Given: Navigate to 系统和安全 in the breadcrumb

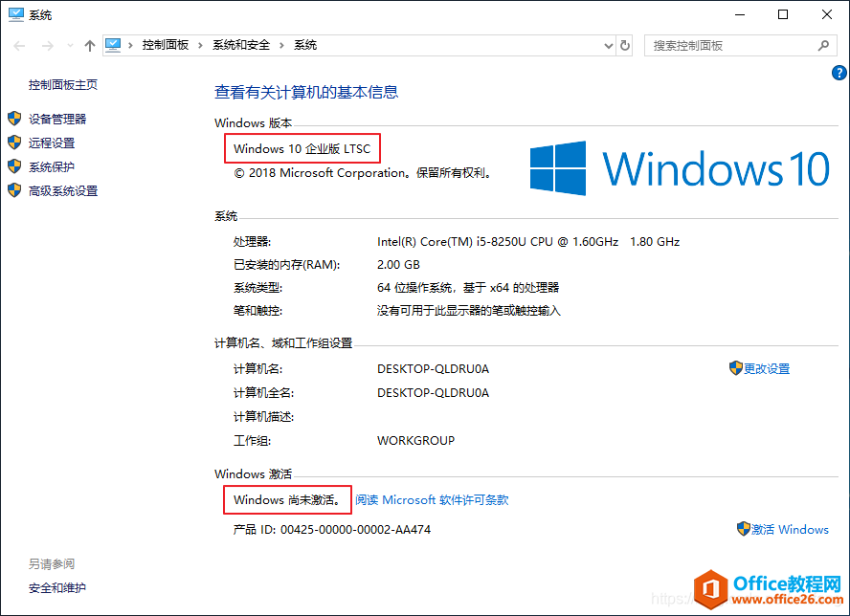Looking at the screenshot, I should point(243,45).
